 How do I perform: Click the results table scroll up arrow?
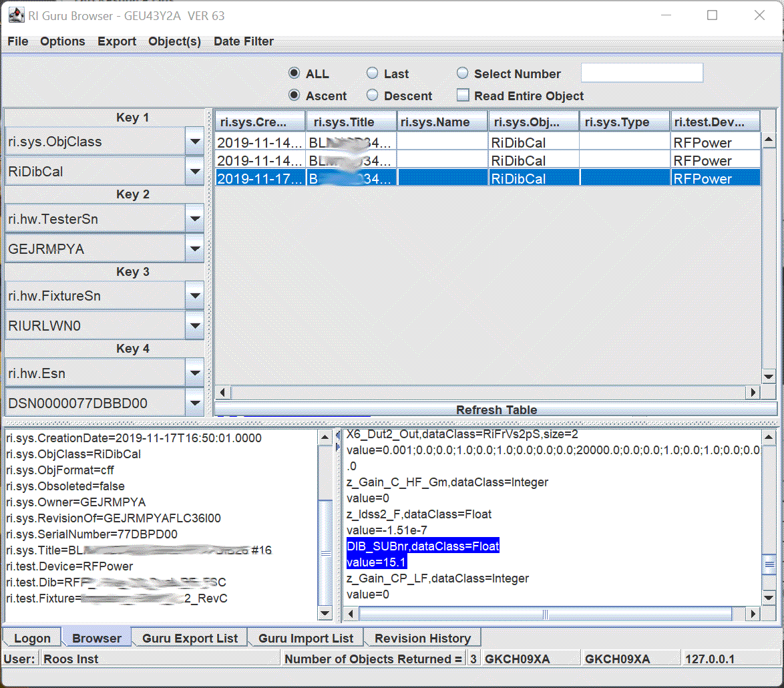(x=769, y=140)
